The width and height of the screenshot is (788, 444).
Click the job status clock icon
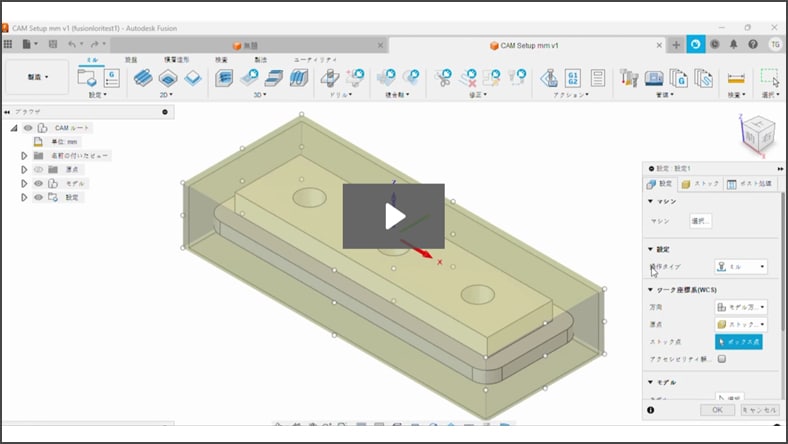point(714,45)
